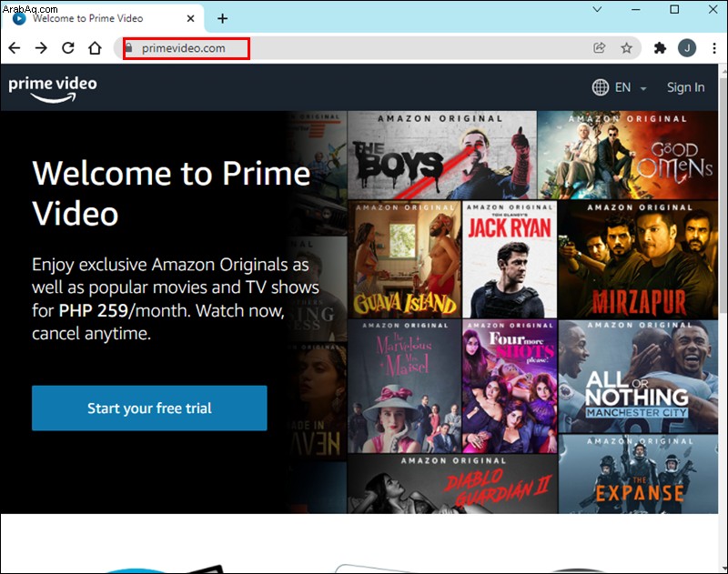Bookmark this page with the star
Screen dimensions: 728x574
[x=626, y=48]
